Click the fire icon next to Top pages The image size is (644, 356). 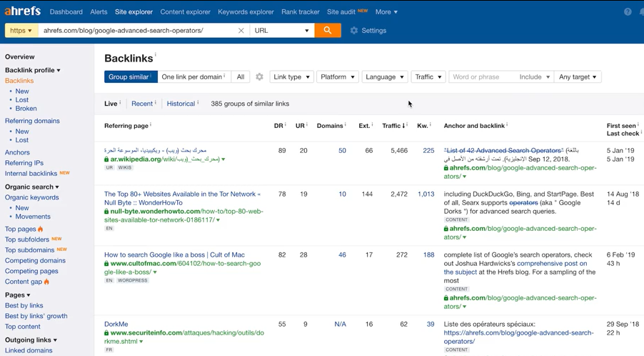(41, 229)
